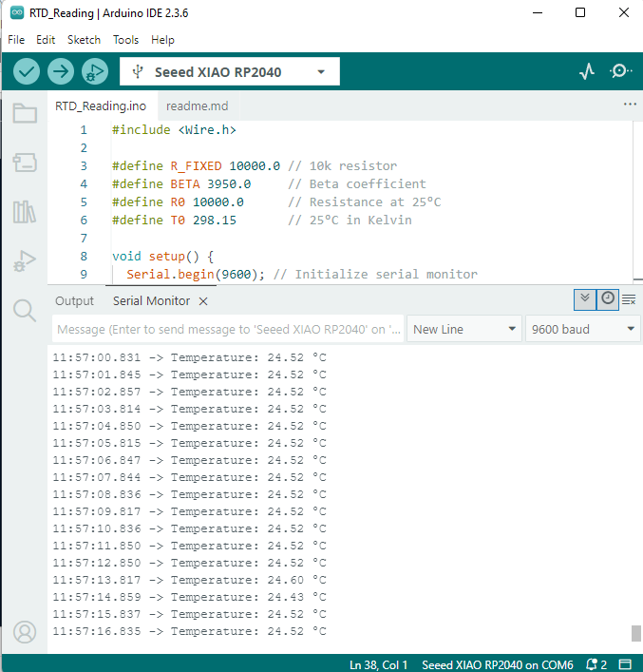The image size is (643, 672).
Task: Click the '#include <Wire.h>' code line
Action: (x=174, y=130)
